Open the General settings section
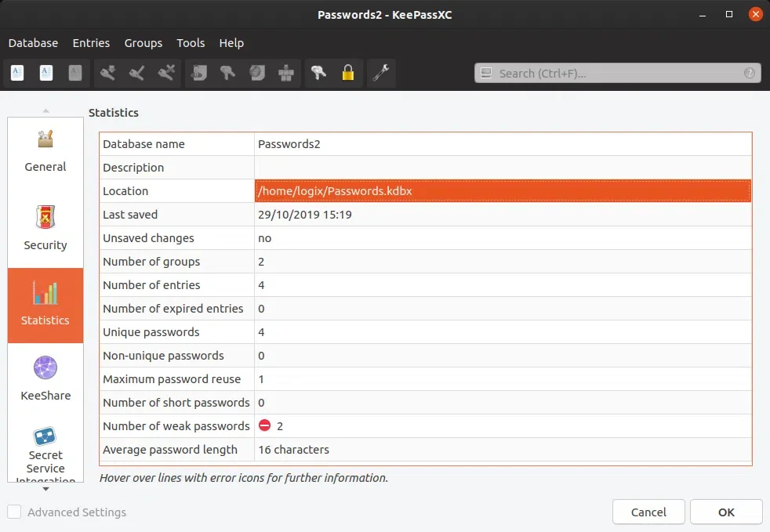Image resolution: width=770 pixels, height=532 pixels. [45, 153]
